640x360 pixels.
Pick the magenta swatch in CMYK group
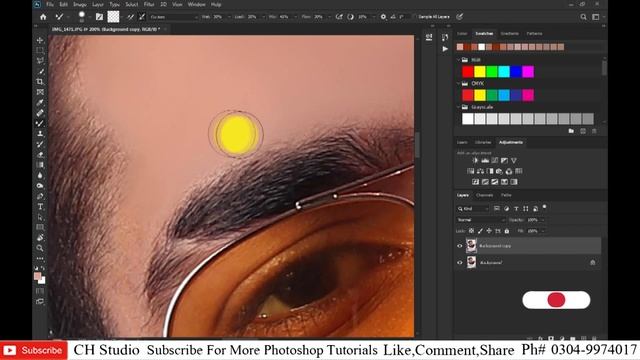point(528,95)
